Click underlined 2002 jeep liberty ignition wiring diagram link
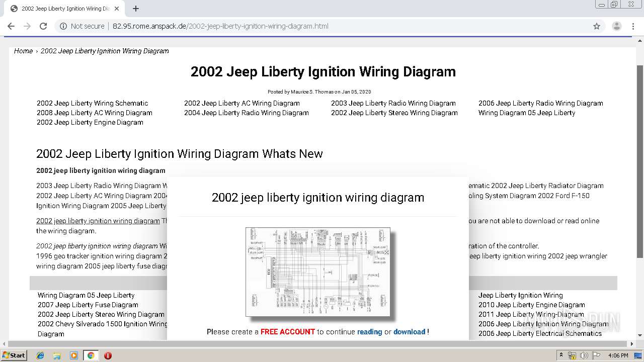The height and width of the screenshot is (362, 644). (x=98, y=221)
